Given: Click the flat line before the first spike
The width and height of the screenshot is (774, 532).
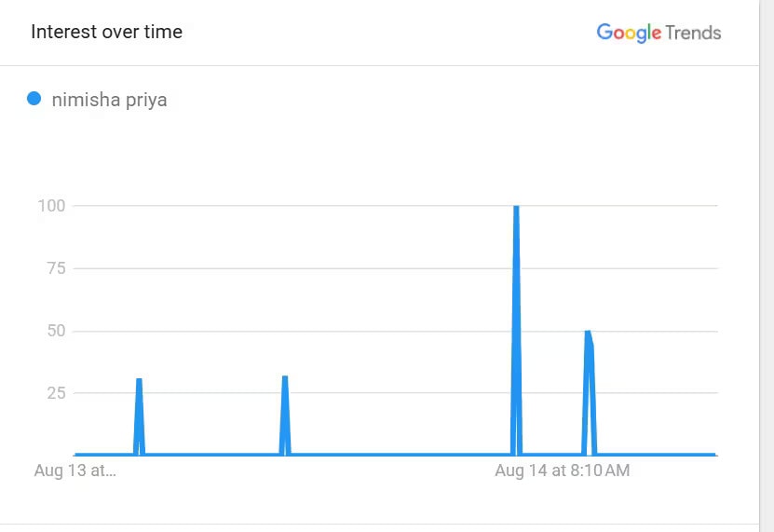Looking at the screenshot, I should [102, 455].
